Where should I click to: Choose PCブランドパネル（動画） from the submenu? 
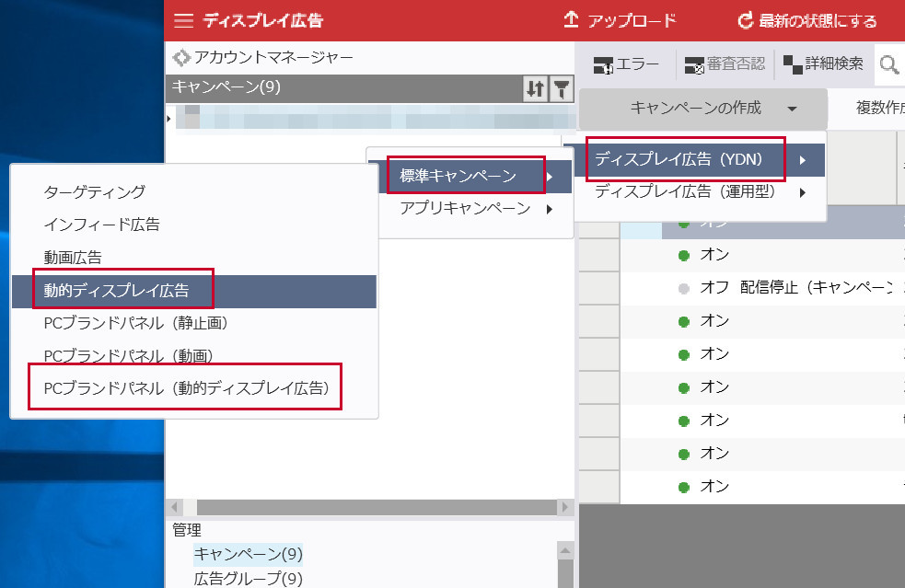(194, 356)
